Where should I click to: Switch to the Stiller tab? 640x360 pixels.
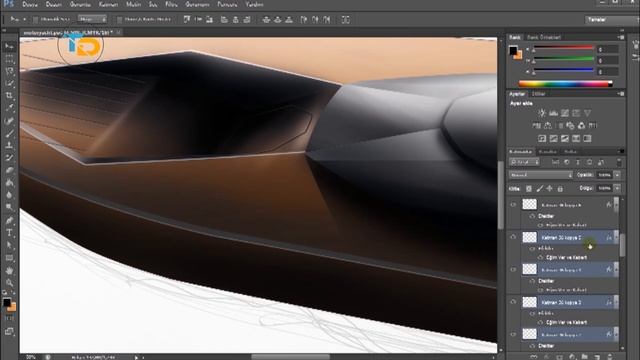(x=538, y=94)
